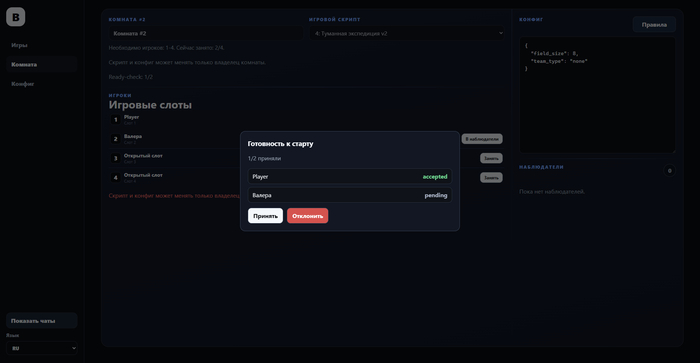Click the slot 1 number badge
This screenshot has height=363, width=700.
coord(115,120)
